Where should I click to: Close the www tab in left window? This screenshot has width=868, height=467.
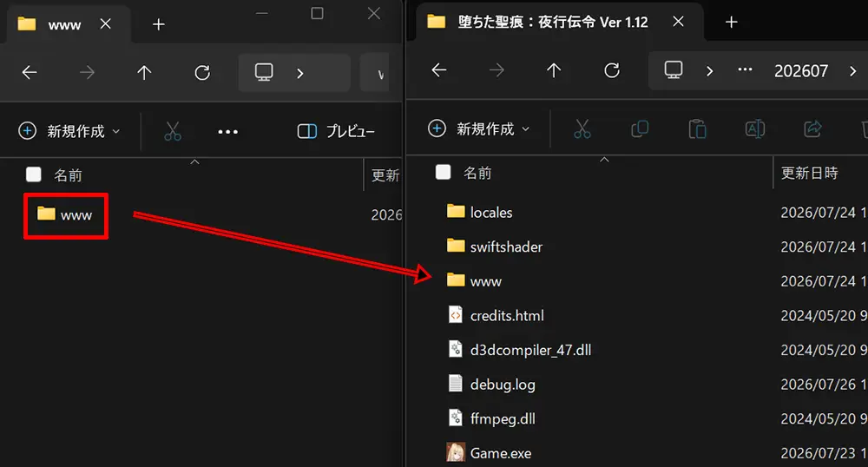[x=105, y=23]
